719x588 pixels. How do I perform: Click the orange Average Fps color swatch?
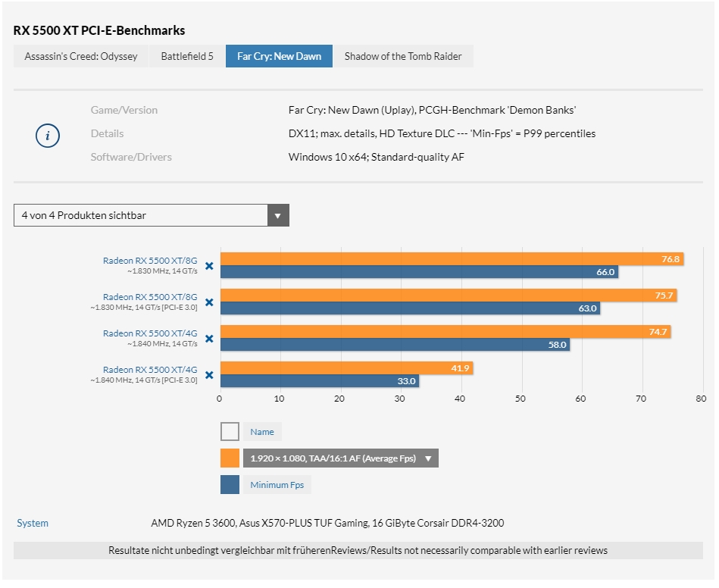pos(230,458)
